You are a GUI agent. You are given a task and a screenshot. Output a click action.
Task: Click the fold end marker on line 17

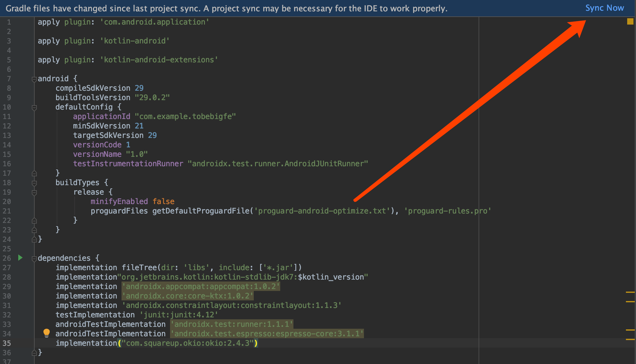34,173
